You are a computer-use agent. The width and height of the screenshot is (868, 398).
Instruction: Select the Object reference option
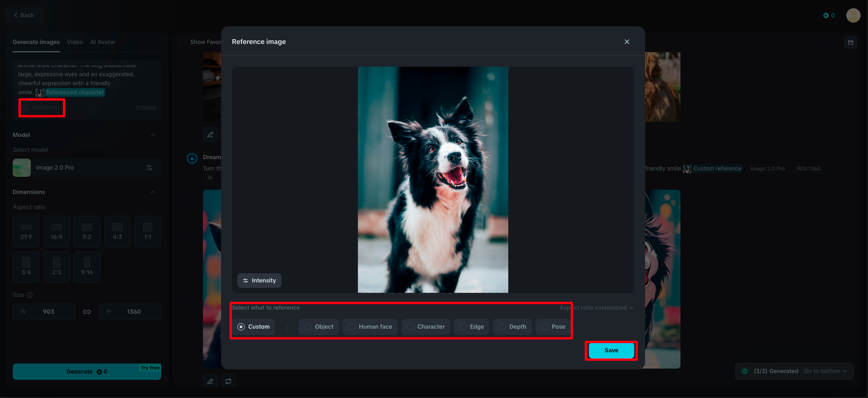319,327
